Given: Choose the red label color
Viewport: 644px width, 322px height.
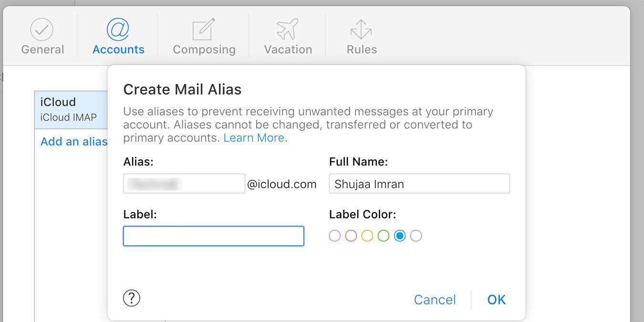Looking at the screenshot, I should tap(351, 236).
